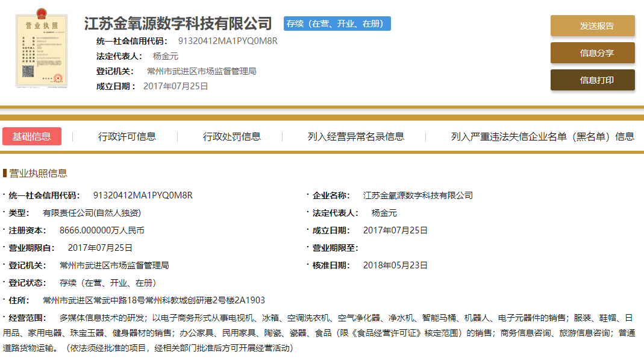Viewport: 644px width, 363px height.
Task: Click 登记状态 value 存续（在营、开业、在册）
Action: [108, 283]
